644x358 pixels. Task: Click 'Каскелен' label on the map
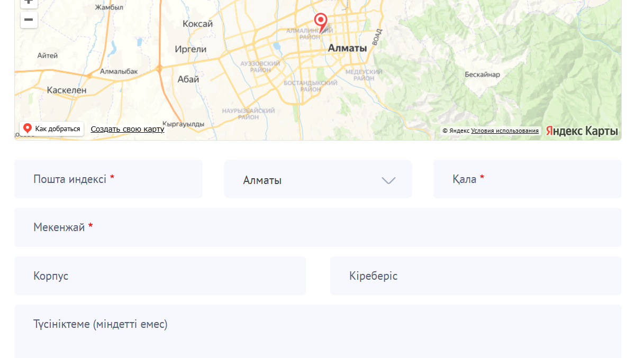pos(67,90)
